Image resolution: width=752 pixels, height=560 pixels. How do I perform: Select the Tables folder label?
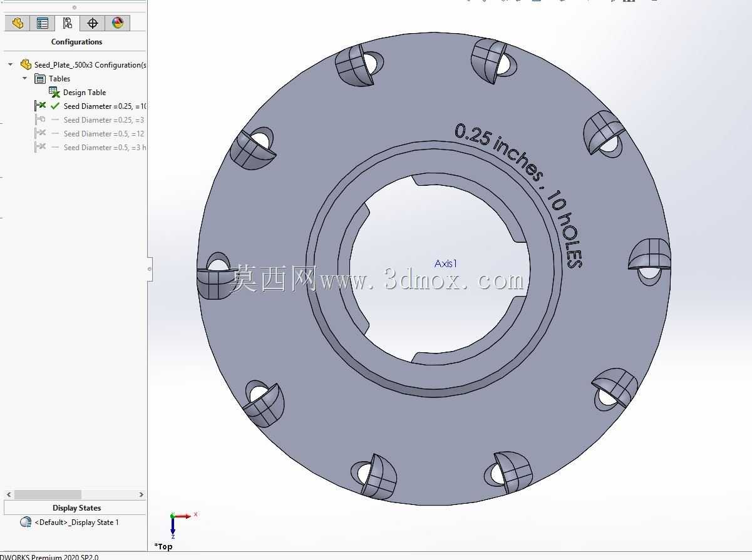(x=59, y=78)
